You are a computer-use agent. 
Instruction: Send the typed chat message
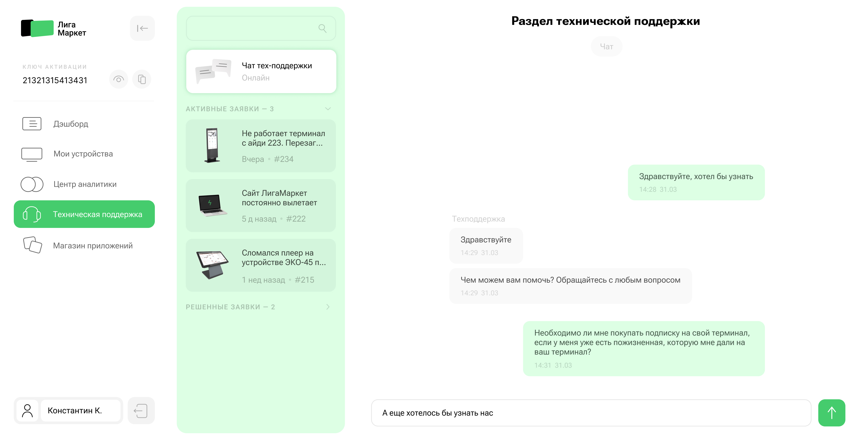831,412
